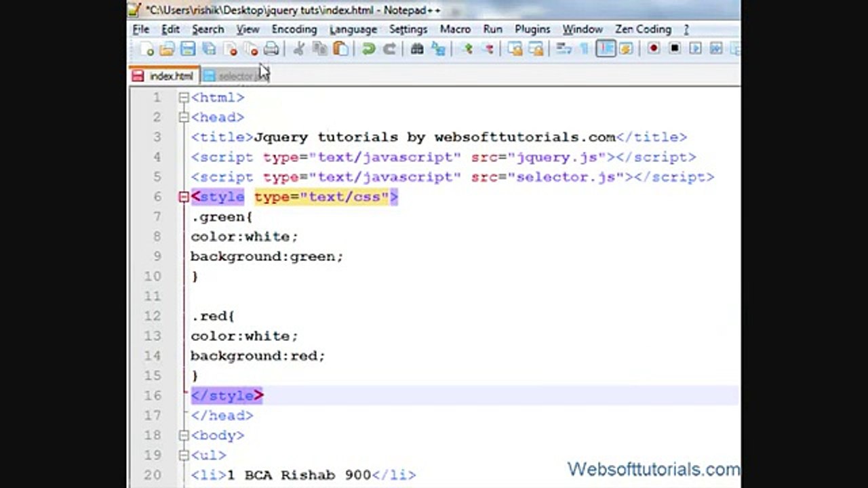
Task: Click Run Macro Multiple Times icon
Action: 716,49
